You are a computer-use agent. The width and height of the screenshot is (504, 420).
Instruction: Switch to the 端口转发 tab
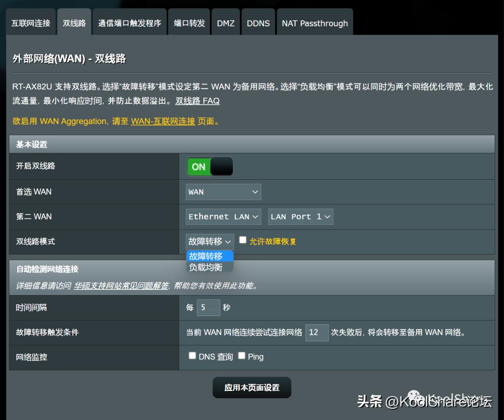[189, 22]
